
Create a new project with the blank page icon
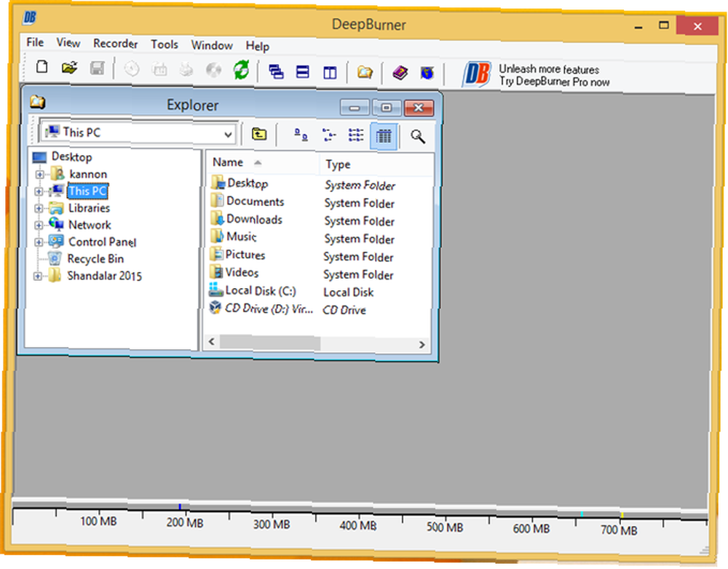coord(41,67)
